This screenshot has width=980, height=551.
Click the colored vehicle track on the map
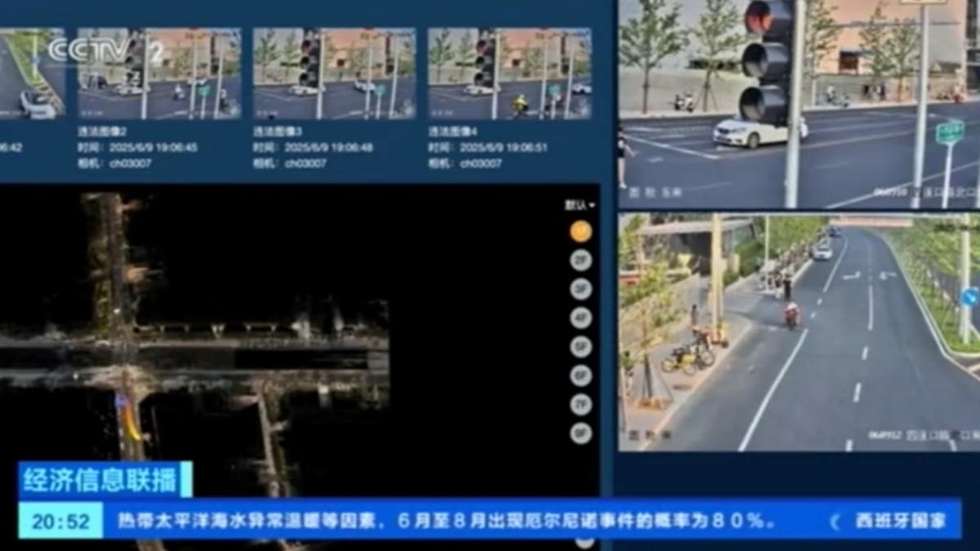(127, 416)
